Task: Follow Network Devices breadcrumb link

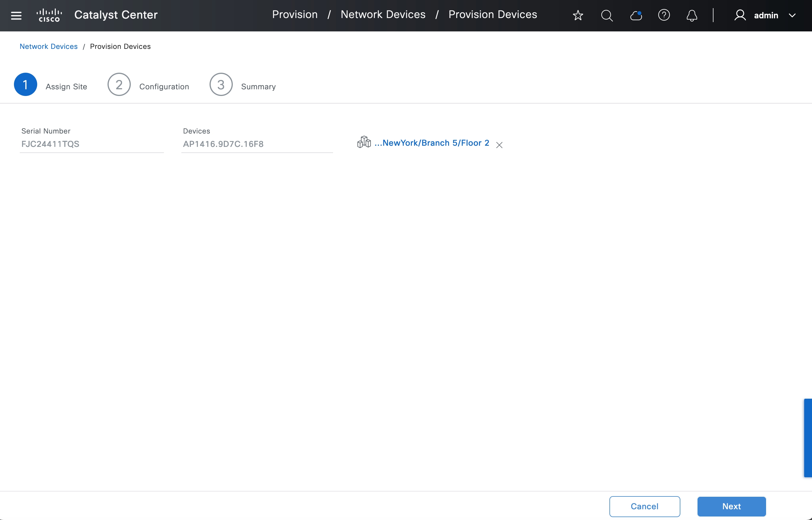Action: coord(49,46)
